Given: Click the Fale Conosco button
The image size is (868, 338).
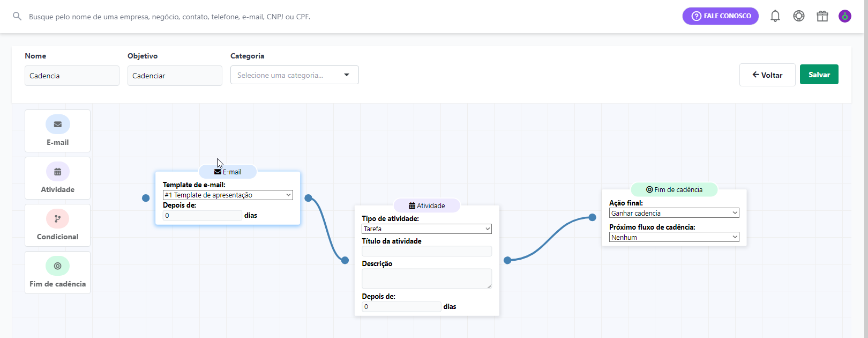Looking at the screenshot, I should pyautogui.click(x=720, y=16).
